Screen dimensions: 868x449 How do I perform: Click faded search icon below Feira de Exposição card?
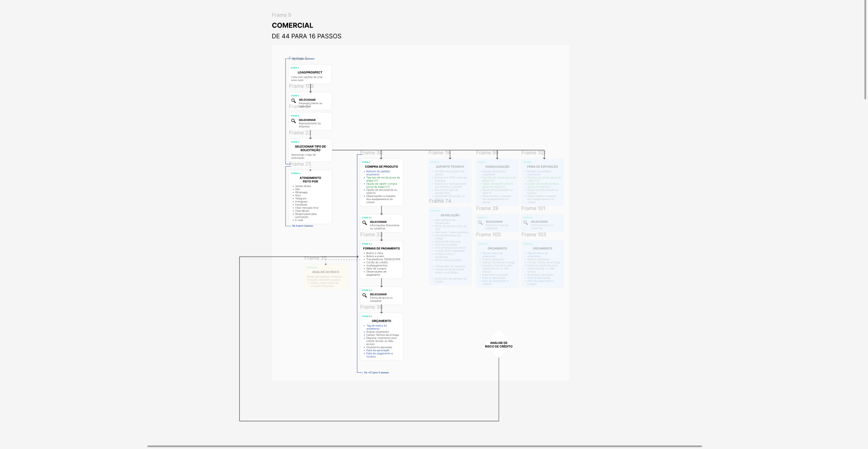click(x=526, y=223)
